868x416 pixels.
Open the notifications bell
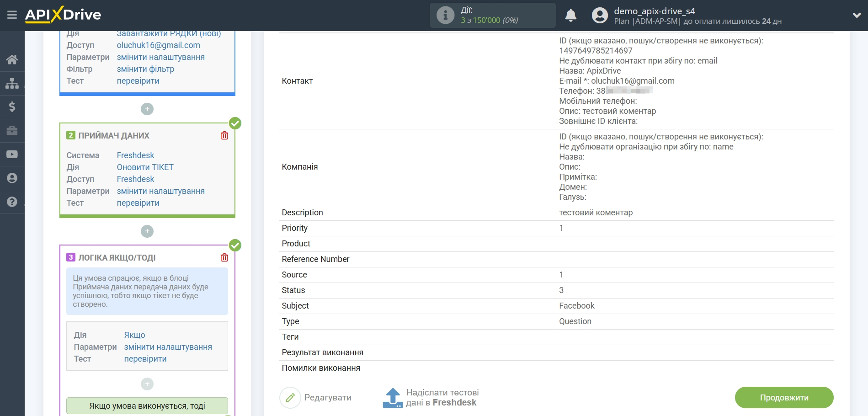(x=570, y=15)
